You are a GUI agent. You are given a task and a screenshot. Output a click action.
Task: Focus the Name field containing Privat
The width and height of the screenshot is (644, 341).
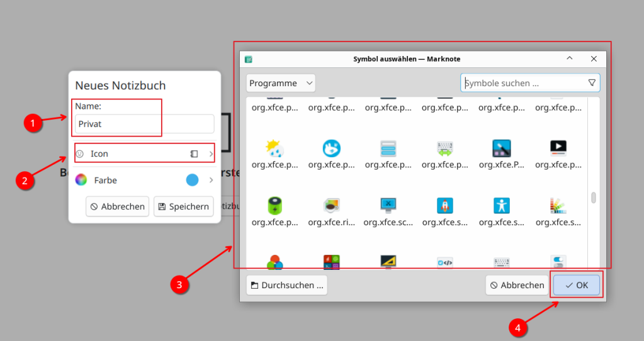144,124
